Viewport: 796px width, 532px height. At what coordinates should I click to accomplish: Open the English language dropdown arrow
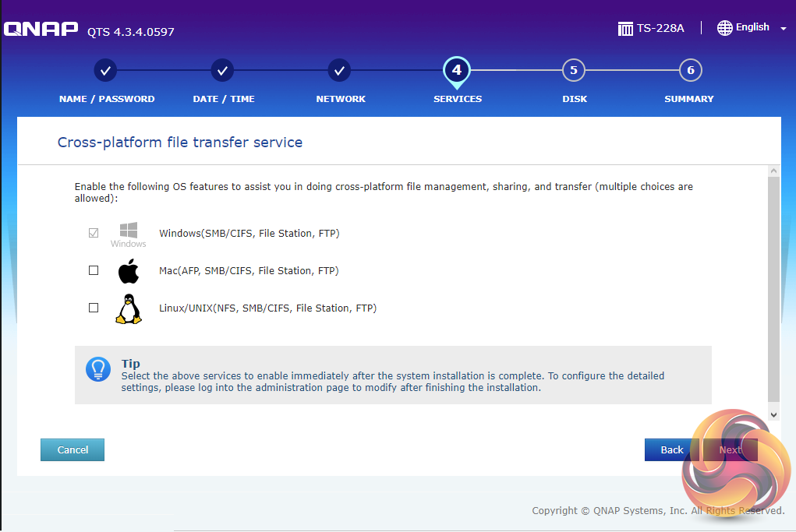pos(783,29)
